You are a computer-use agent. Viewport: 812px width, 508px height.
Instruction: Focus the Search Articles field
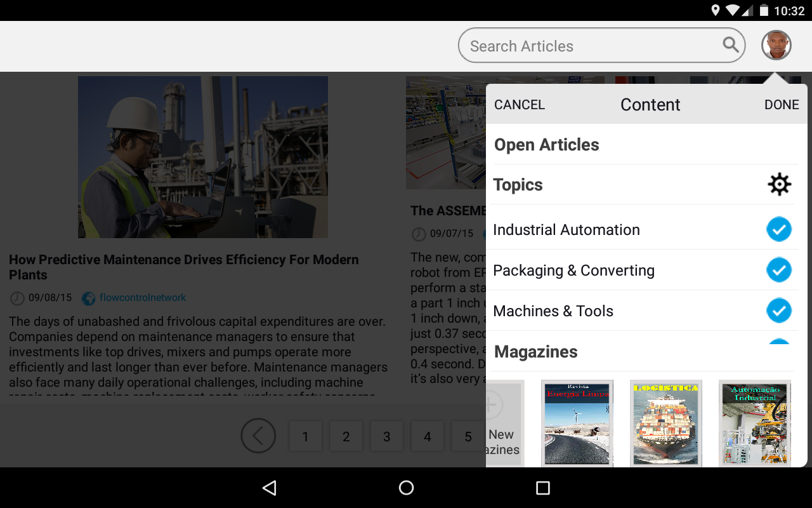(601, 45)
